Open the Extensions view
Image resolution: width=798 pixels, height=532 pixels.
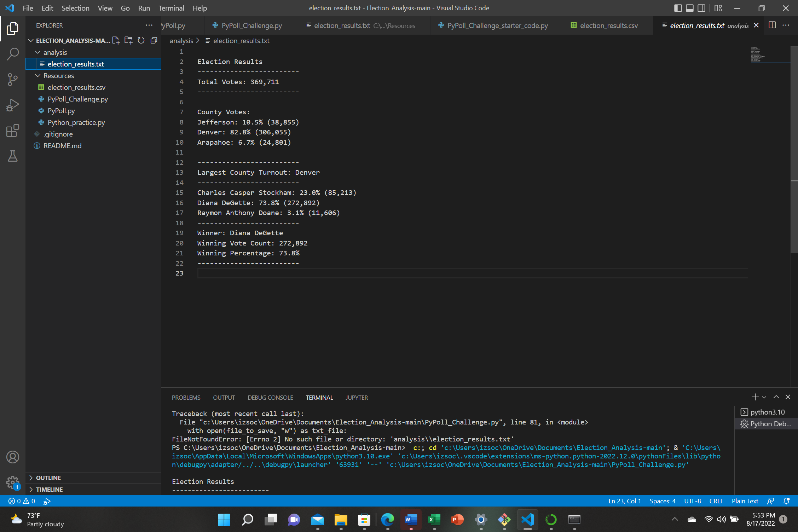click(13, 131)
